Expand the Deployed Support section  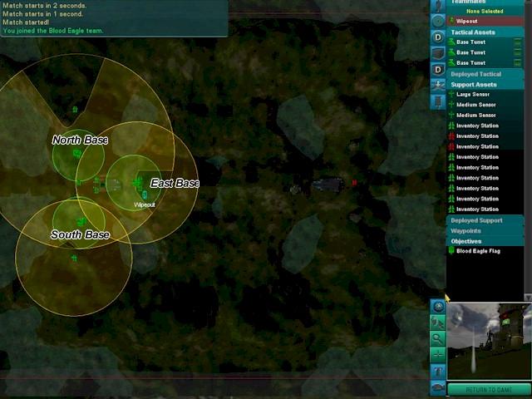coord(485,220)
